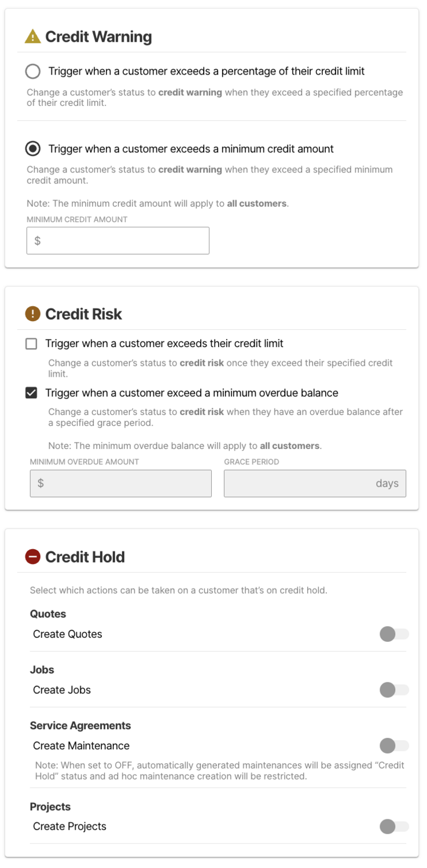427x868 pixels.
Task: Turn on the Create Maintenance toggle
Action: pyautogui.click(x=394, y=745)
